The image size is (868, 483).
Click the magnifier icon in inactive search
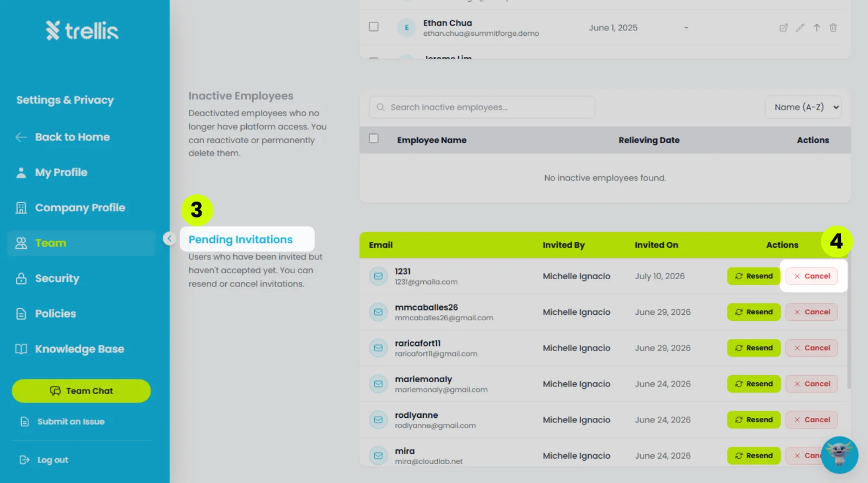381,107
